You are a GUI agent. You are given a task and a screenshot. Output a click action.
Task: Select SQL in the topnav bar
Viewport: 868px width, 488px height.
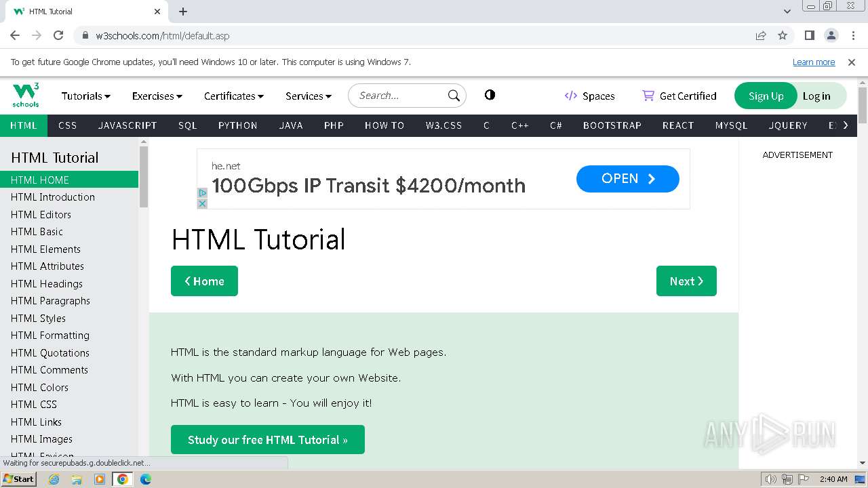point(188,125)
